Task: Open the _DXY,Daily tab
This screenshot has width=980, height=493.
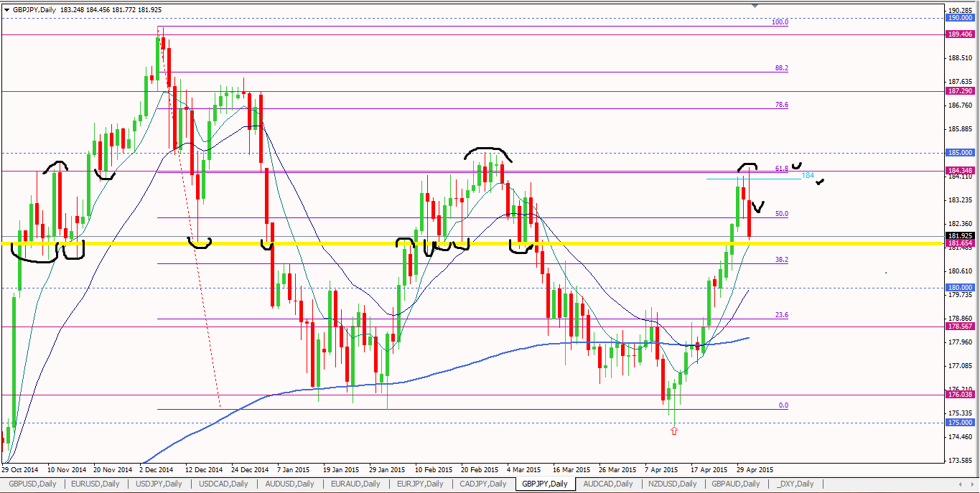Action: point(795,484)
